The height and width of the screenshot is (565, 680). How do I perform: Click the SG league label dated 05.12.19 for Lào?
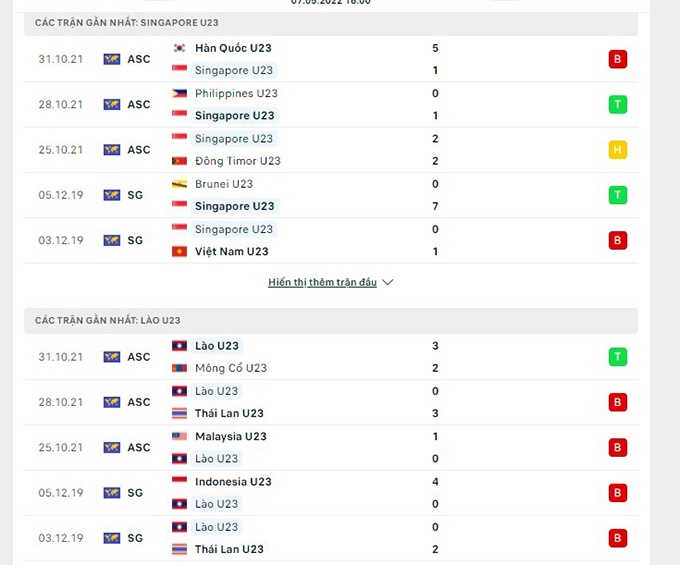(x=135, y=493)
